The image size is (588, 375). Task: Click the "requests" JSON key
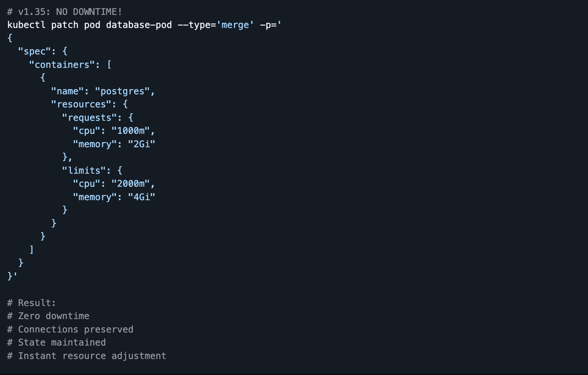coord(90,118)
